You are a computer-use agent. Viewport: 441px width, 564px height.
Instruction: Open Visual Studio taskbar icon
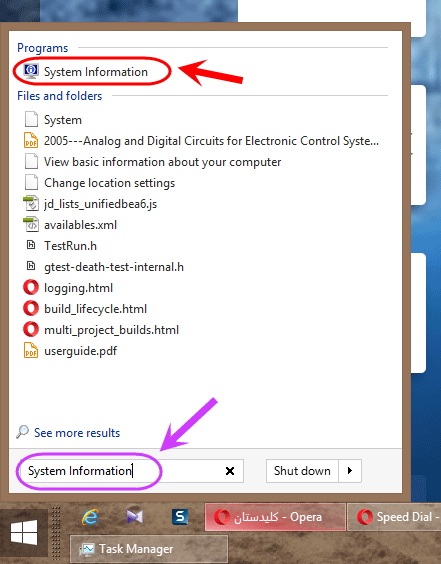(135, 517)
